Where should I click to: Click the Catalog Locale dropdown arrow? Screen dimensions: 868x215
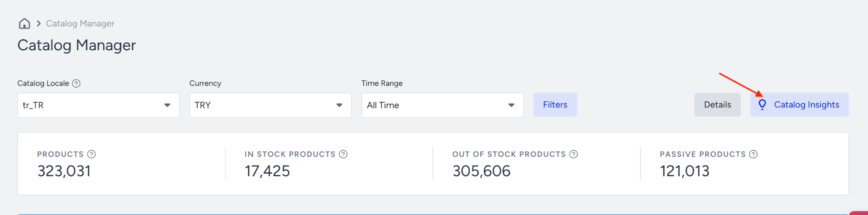tap(167, 105)
